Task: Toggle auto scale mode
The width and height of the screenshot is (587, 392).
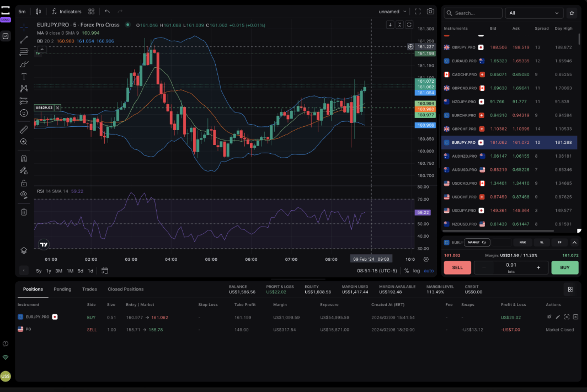Action: [x=429, y=271]
